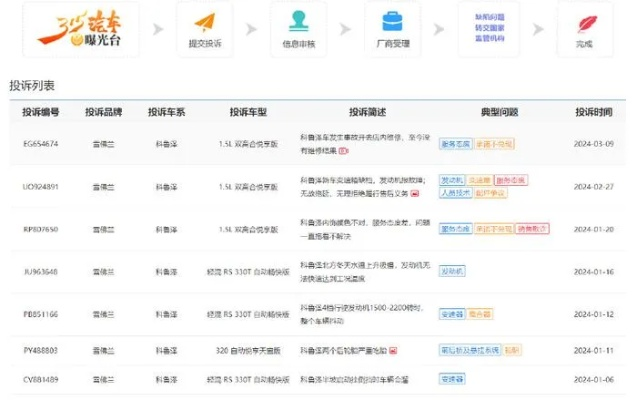Image resolution: width=637 pixels, height=400 pixels.
Task: Click the date 2024-03-09
Action: click(594, 144)
